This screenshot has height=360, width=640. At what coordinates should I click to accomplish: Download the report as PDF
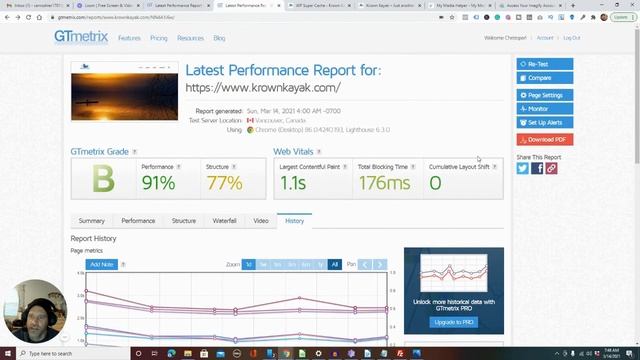[x=544, y=140]
